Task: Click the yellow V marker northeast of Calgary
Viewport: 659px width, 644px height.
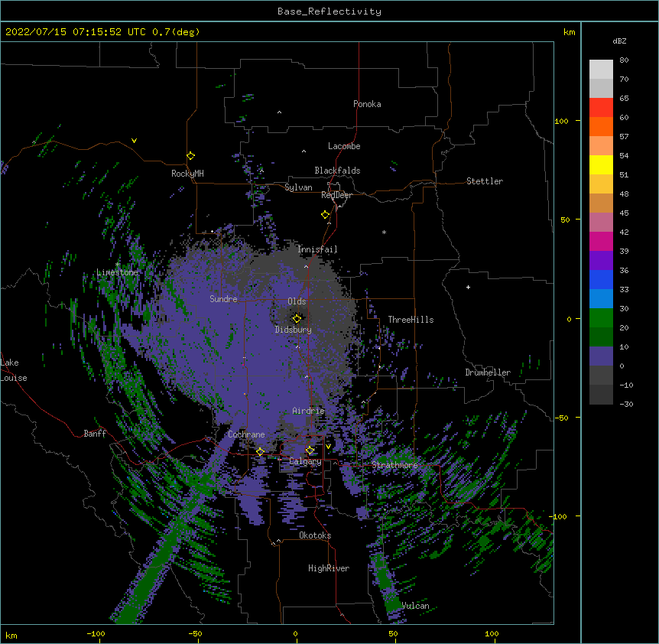Action: (x=328, y=447)
